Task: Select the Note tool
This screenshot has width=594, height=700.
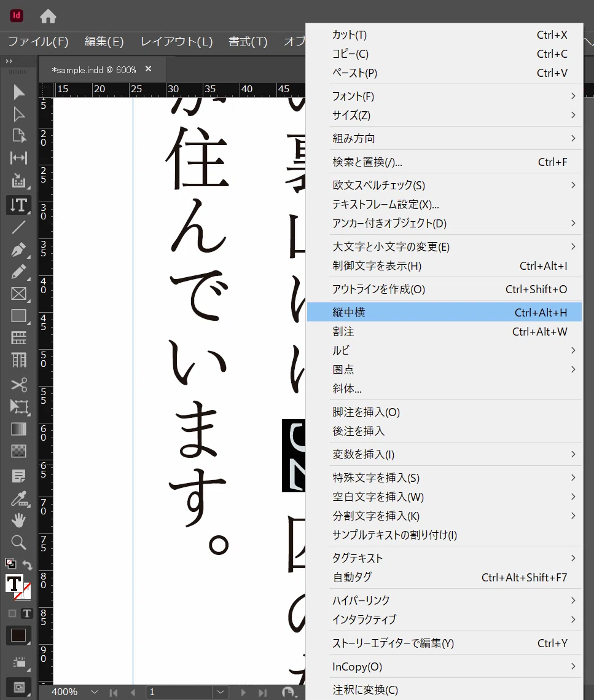Action: coord(18,476)
